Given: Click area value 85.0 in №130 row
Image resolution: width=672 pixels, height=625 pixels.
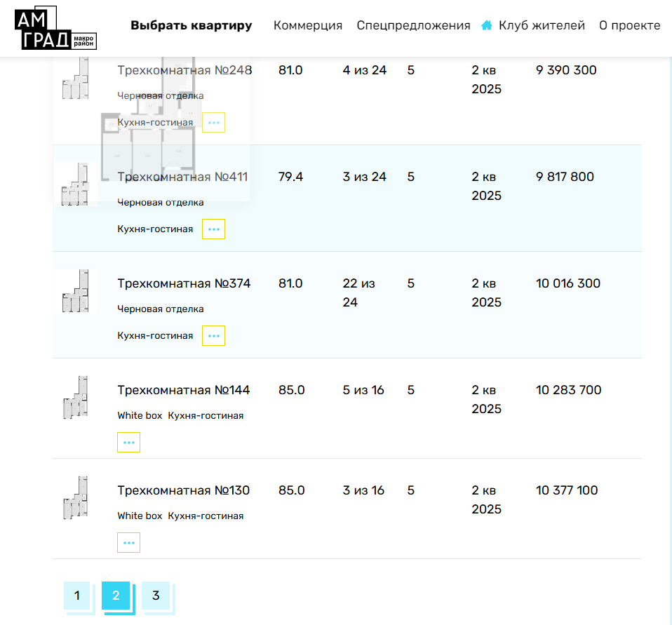Looking at the screenshot, I should [291, 490].
